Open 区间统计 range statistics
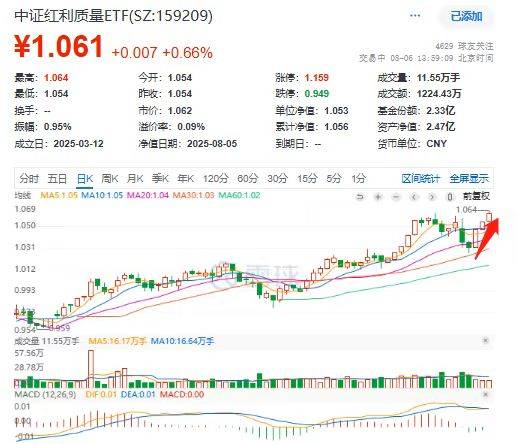Image resolution: width=518 pixels, height=444 pixels. pos(421,179)
